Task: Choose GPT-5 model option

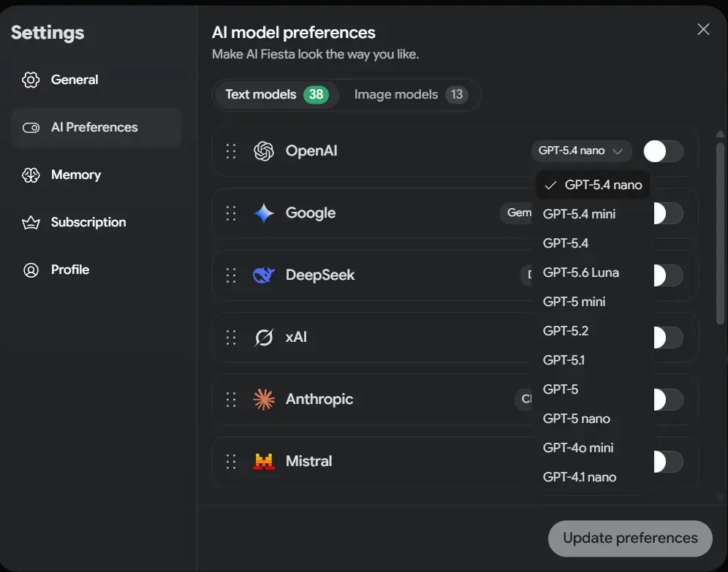Action: 593,389
